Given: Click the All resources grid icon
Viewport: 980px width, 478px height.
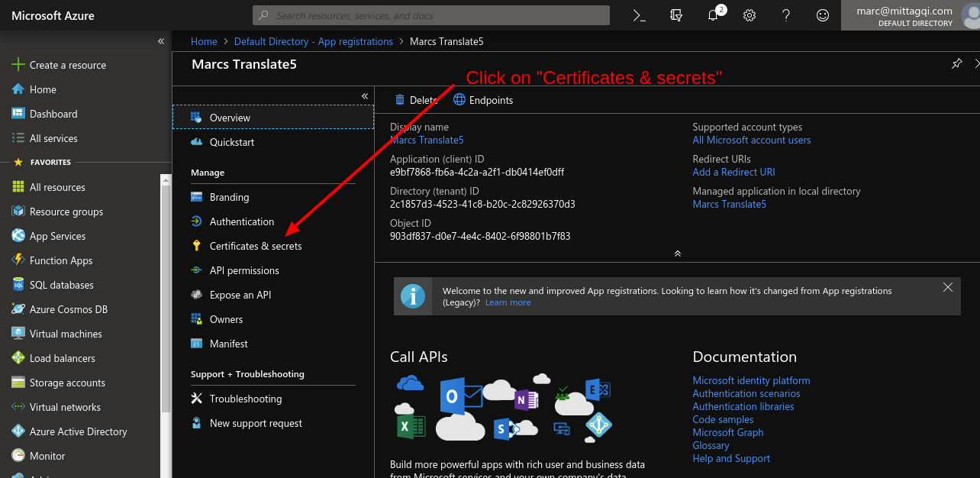Looking at the screenshot, I should click(x=18, y=187).
